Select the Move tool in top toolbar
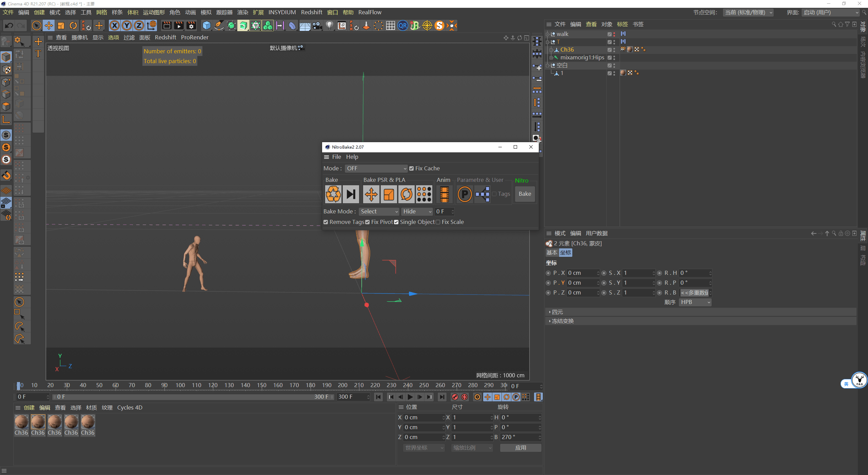The image size is (868, 475). 49,25
